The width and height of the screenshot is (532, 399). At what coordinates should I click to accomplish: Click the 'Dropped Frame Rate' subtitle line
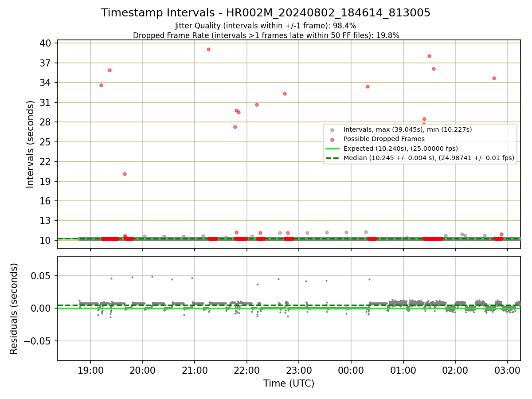pyautogui.click(x=266, y=35)
